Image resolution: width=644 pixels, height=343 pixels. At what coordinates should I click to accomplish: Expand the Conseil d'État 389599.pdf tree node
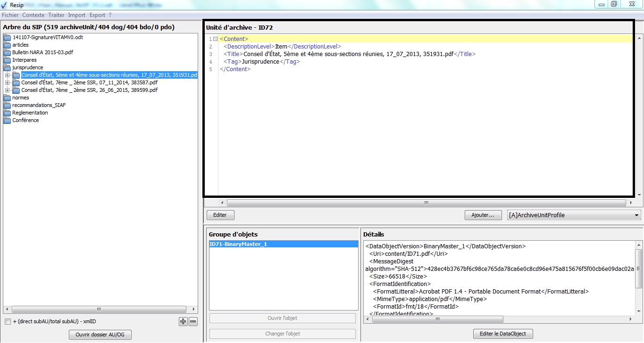click(x=7, y=90)
